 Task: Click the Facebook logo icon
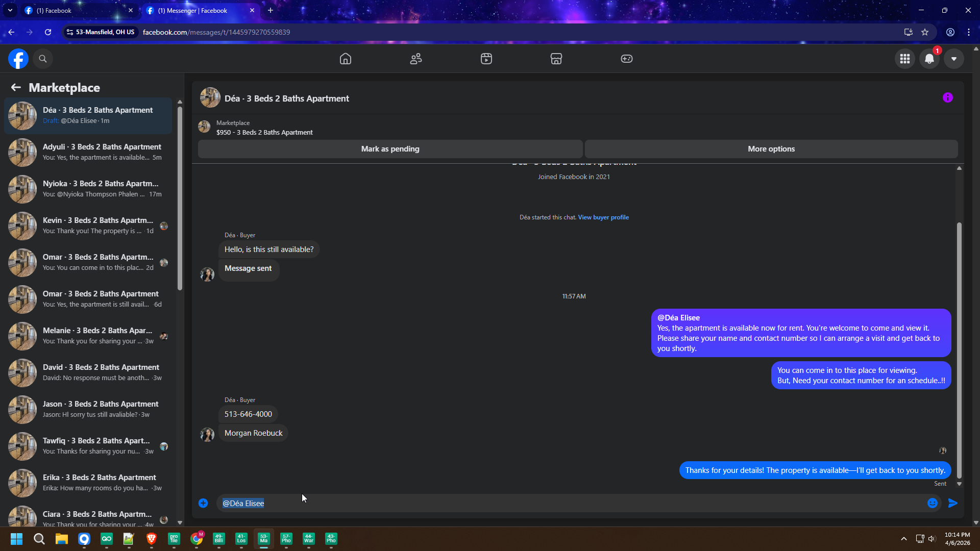coord(18,59)
